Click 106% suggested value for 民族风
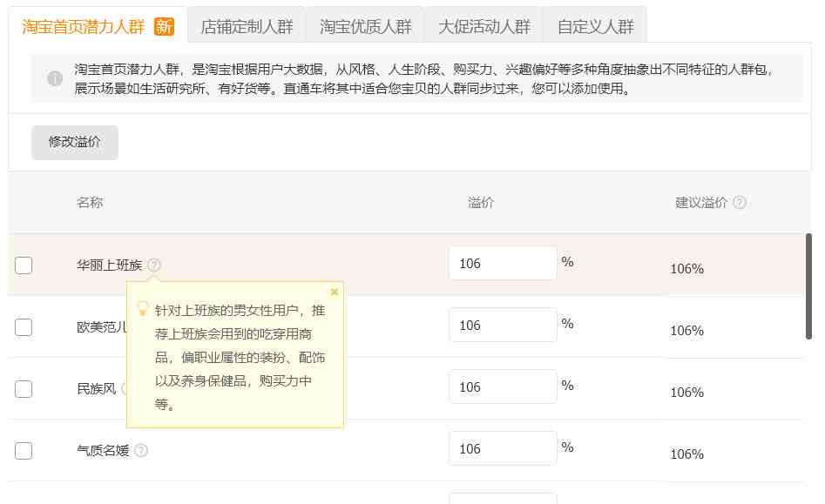The width and height of the screenshot is (825, 504). 686,392
